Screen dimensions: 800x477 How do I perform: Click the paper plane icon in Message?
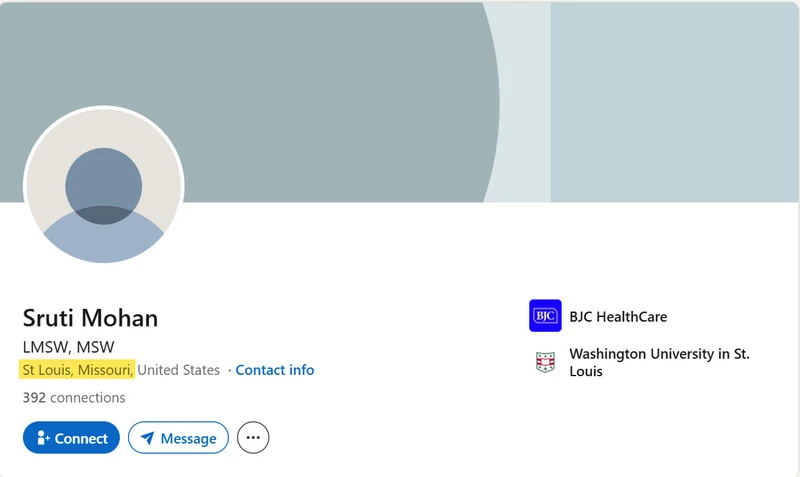pos(147,438)
